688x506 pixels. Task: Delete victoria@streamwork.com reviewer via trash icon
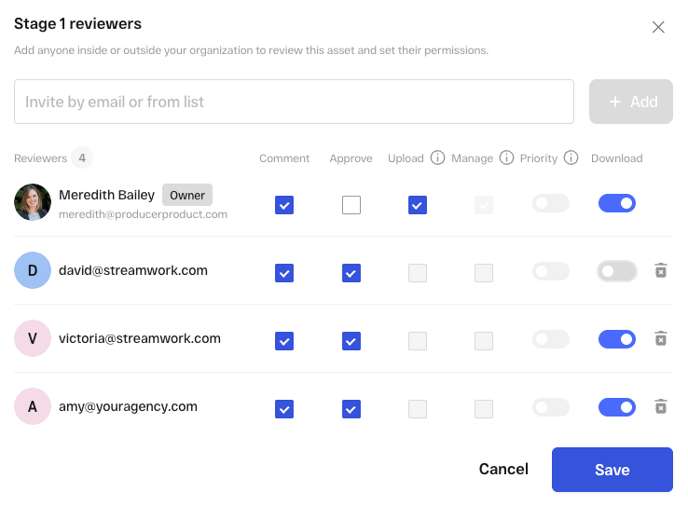point(660,339)
